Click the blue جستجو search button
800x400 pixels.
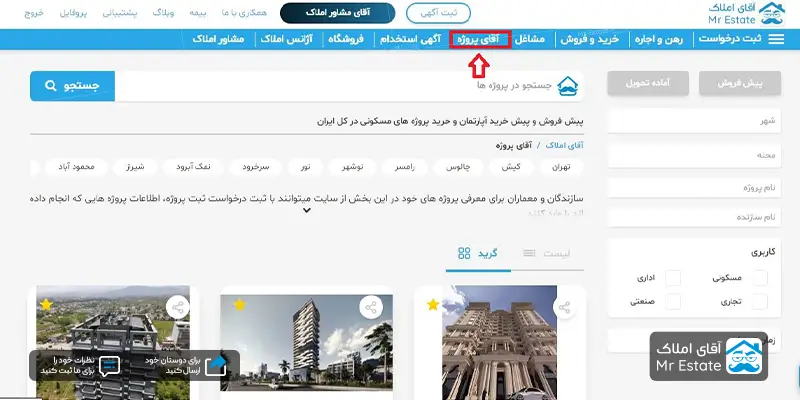click(72, 86)
